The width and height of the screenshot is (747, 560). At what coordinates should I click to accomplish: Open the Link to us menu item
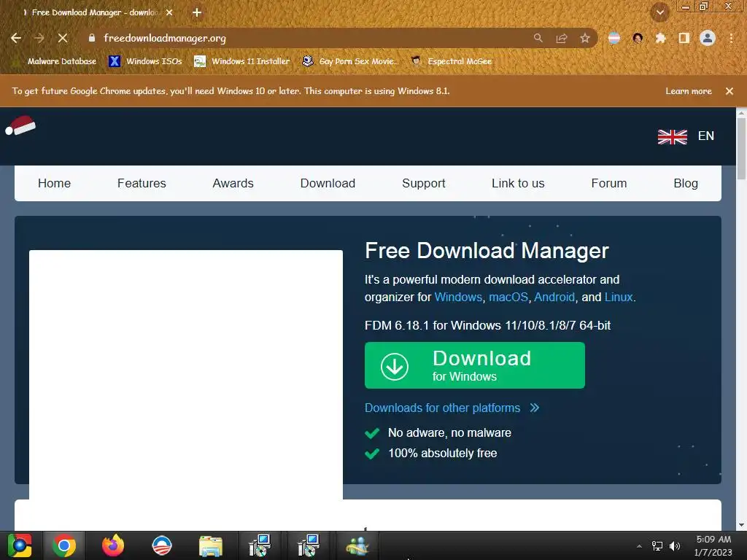pos(518,183)
